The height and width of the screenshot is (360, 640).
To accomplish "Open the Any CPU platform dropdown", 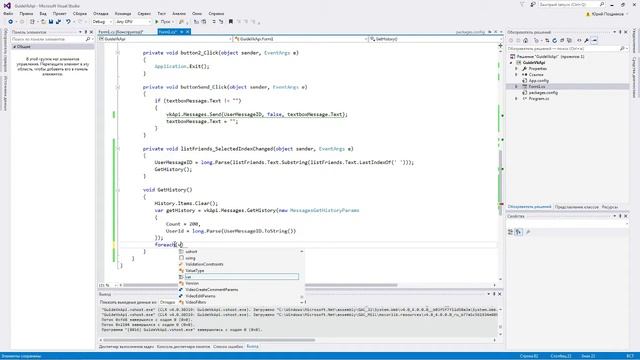I will pyautogui.click(x=133, y=22).
